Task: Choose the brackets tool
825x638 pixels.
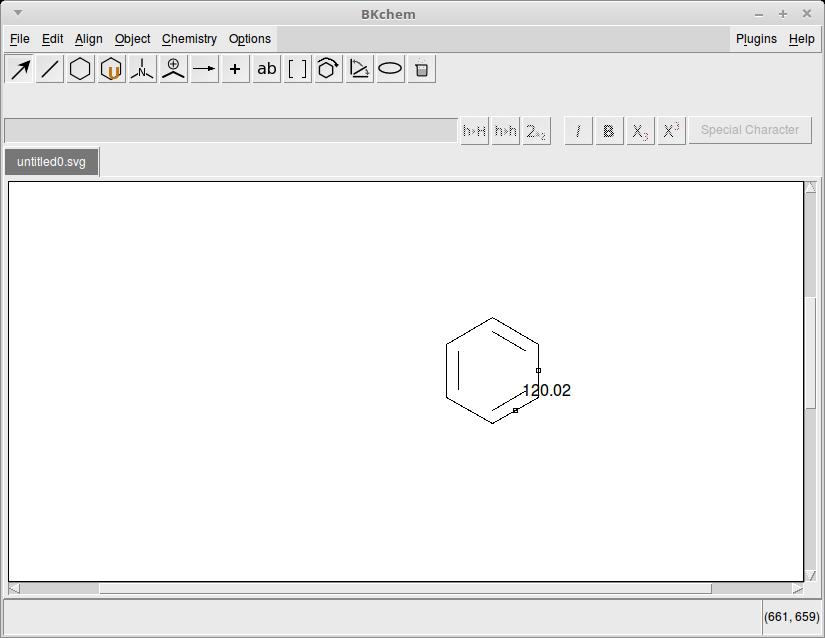Action: 298,69
